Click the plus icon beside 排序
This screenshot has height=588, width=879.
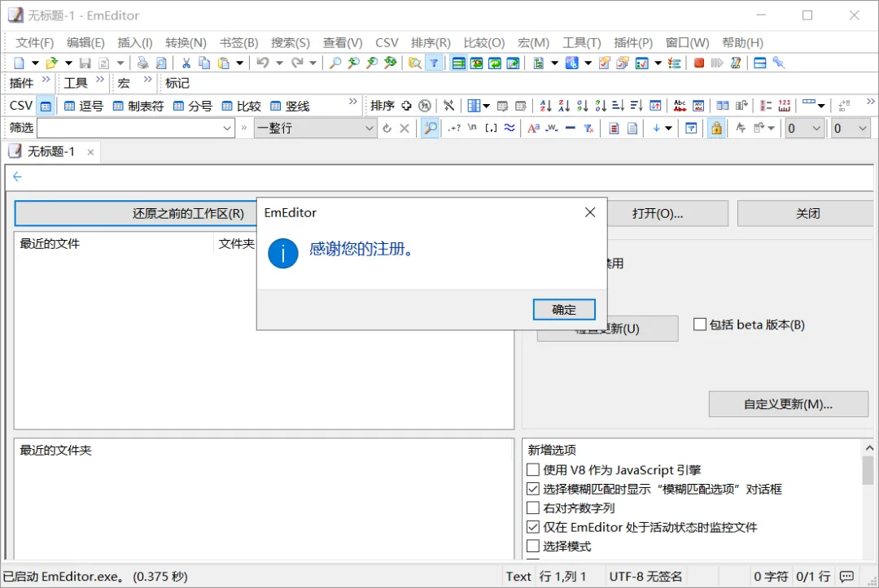(406, 105)
